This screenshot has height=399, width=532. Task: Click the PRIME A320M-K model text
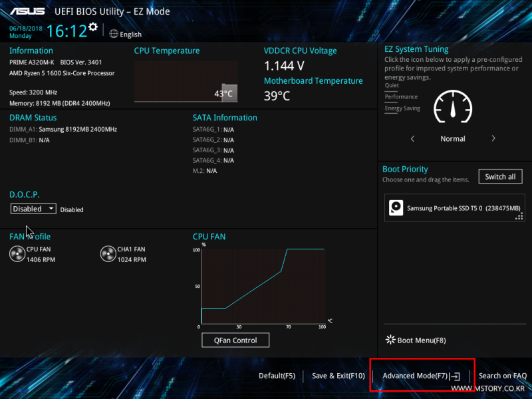tap(31, 62)
